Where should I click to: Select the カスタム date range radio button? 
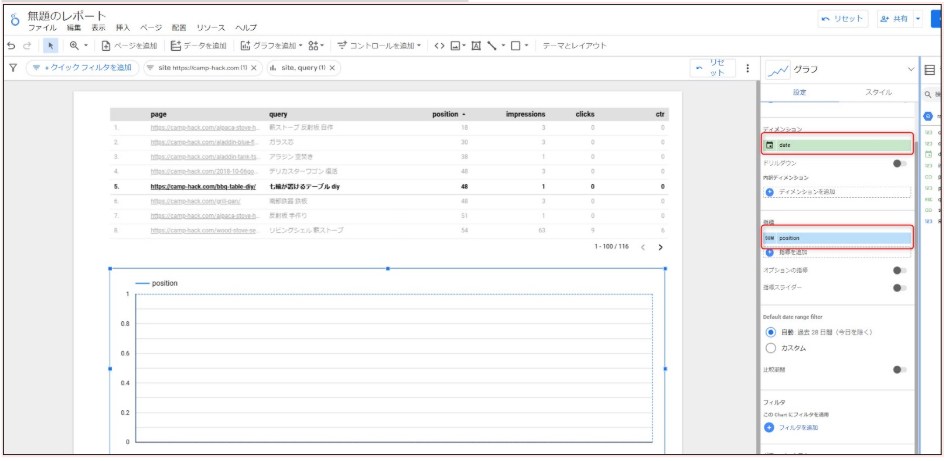pos(770,348)
